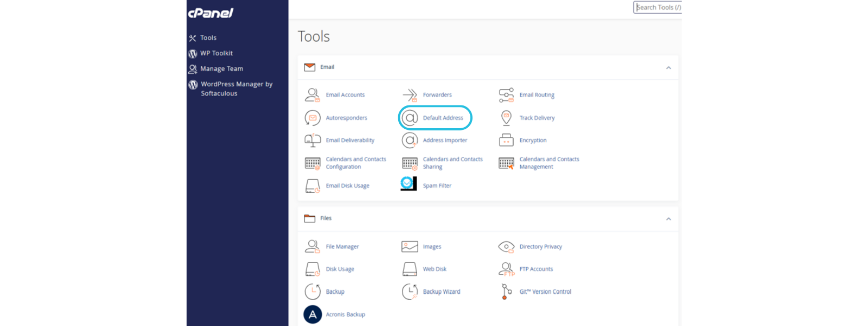
Task: Click Calendars and Contacts Sharing icon
Action: point(410,163)
